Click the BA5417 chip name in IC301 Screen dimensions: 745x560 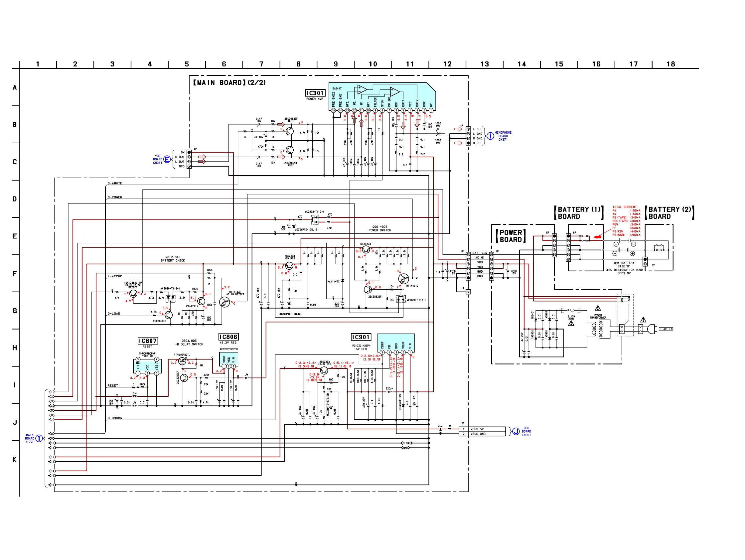click(x=337, y=88)
